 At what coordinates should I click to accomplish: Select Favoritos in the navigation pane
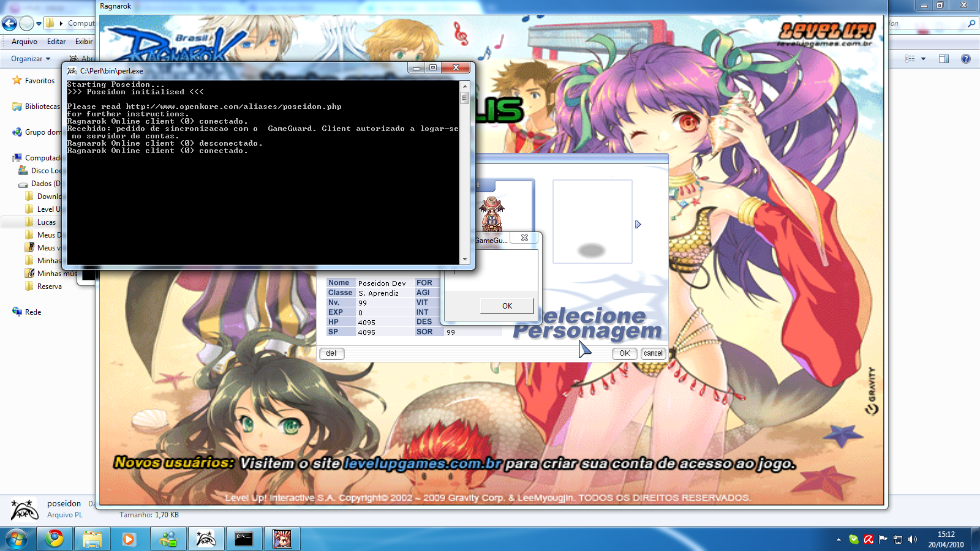coord(40,81)
